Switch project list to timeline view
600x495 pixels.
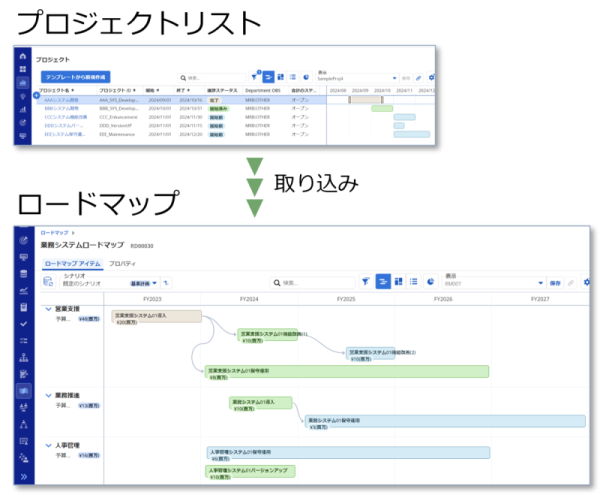[268, 77]
